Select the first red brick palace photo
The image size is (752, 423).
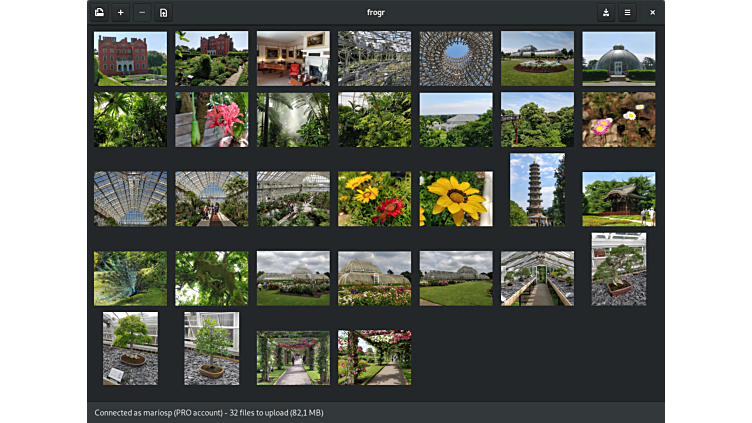pos(130,58)
